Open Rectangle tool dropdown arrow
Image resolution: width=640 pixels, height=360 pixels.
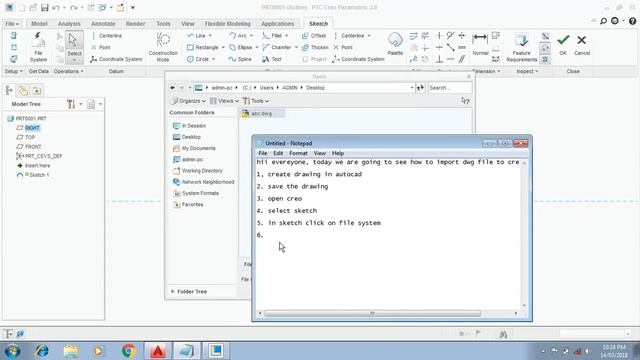click(x=223, y=48)
